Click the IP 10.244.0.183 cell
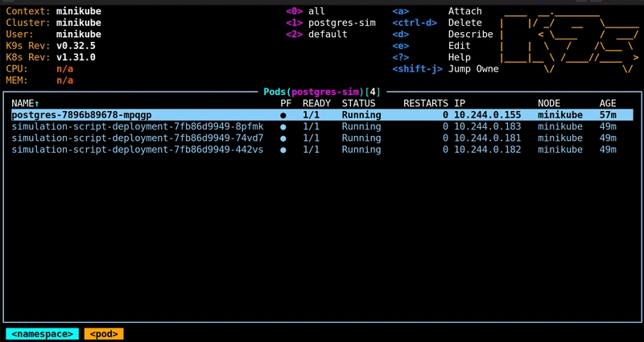The height and width of the screenshot is (342, 644). [x=488, y=126]
